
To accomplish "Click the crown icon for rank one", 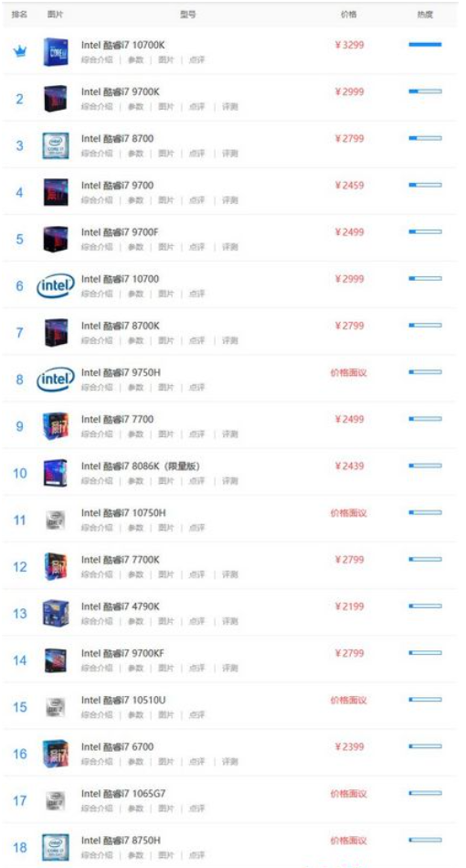I will tap(20, 51).
